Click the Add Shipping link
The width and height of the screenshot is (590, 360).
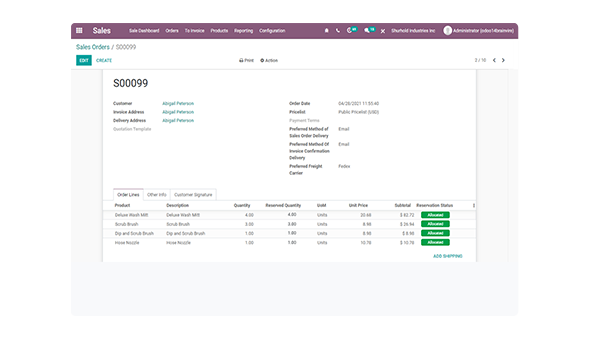pos(448,256)
